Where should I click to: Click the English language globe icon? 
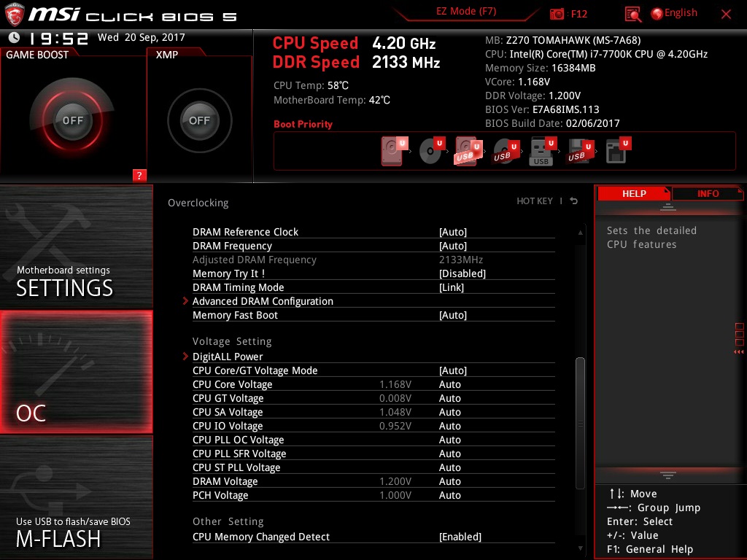pyautogui.click(x=656, y=13)
